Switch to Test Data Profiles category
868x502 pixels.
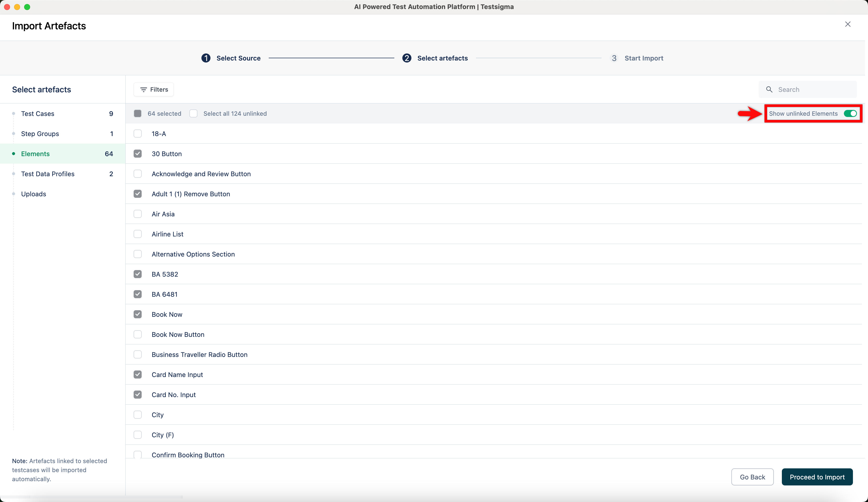pyautogui.click(x=48, y=174)
